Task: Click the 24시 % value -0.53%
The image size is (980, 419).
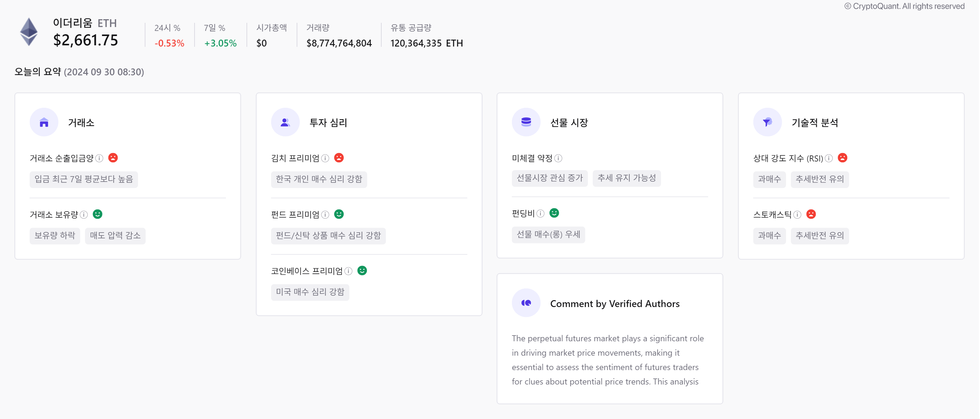Action: [169, 43]
